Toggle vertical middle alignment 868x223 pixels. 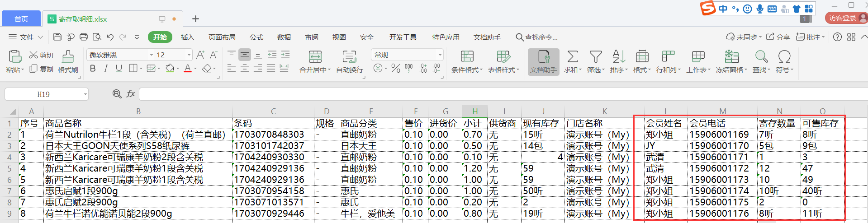coord(245,55)
